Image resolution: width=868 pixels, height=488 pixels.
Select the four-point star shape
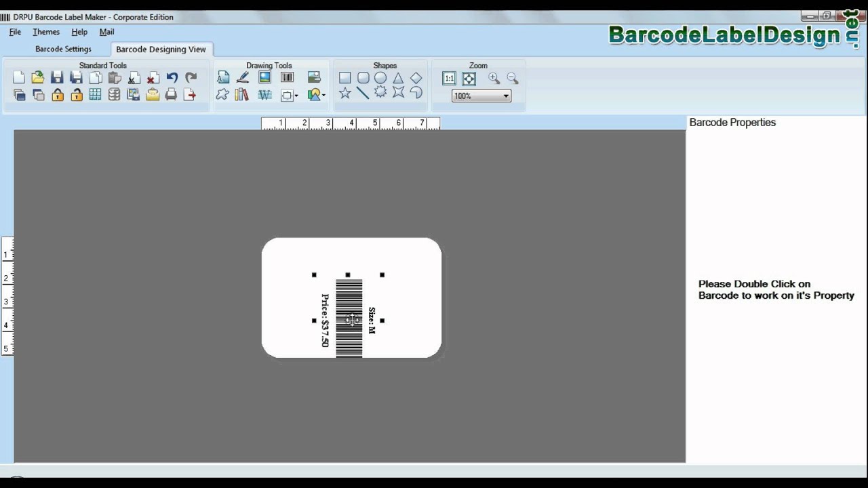click(x=398, y=92)
